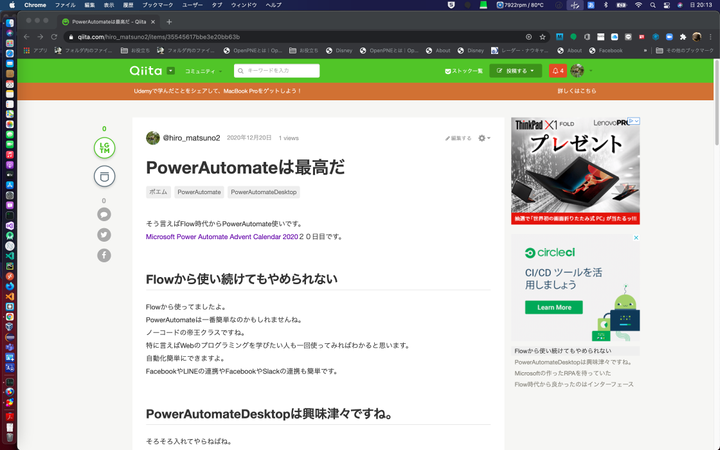The height and width of the screenshot is (450, 720).
Task: Select the ポエム tag
Action: click(158, 192)
